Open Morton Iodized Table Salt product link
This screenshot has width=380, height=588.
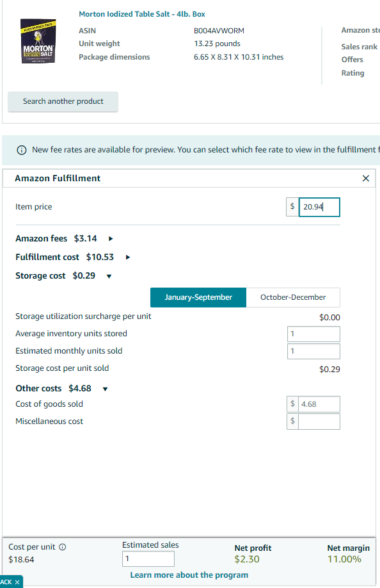click(x=142, y=14)
